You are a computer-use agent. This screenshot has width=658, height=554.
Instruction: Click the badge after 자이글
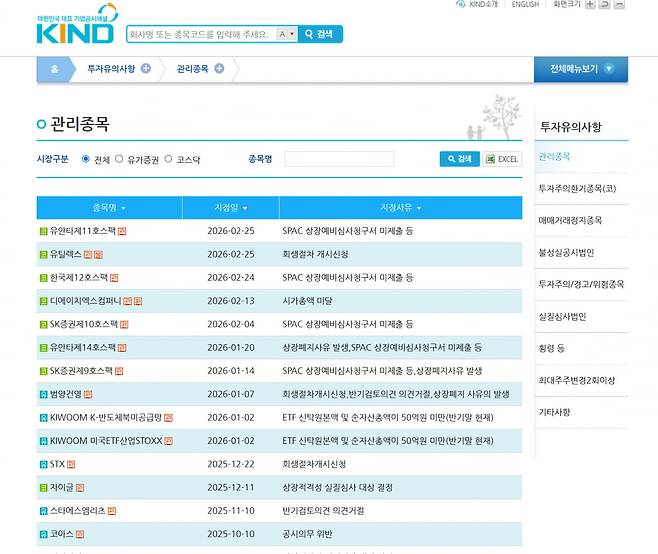pyautogui.click(x=80, y=488)
